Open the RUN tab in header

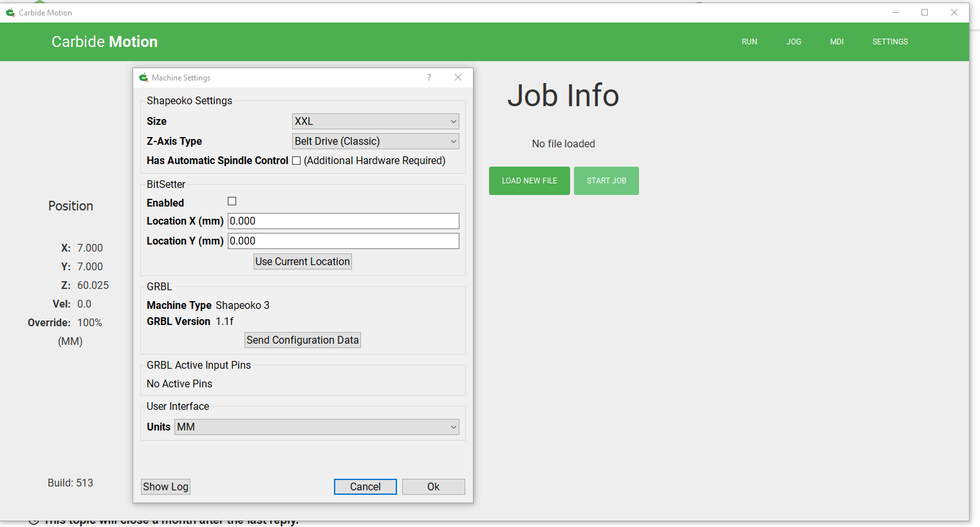750,42
